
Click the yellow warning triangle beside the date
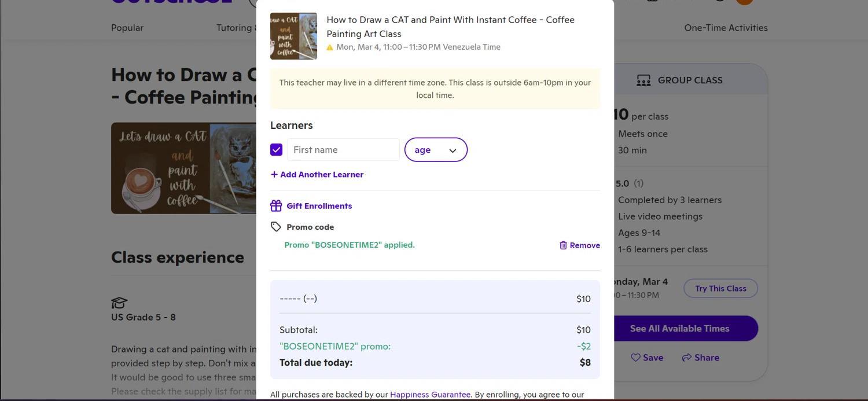point(330,47)
